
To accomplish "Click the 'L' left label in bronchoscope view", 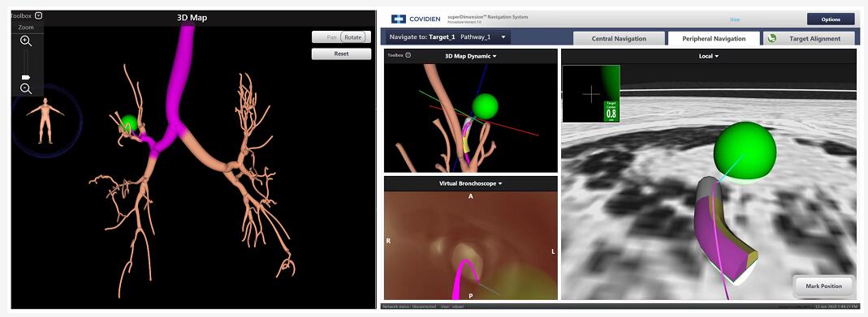I will [553, 251].
